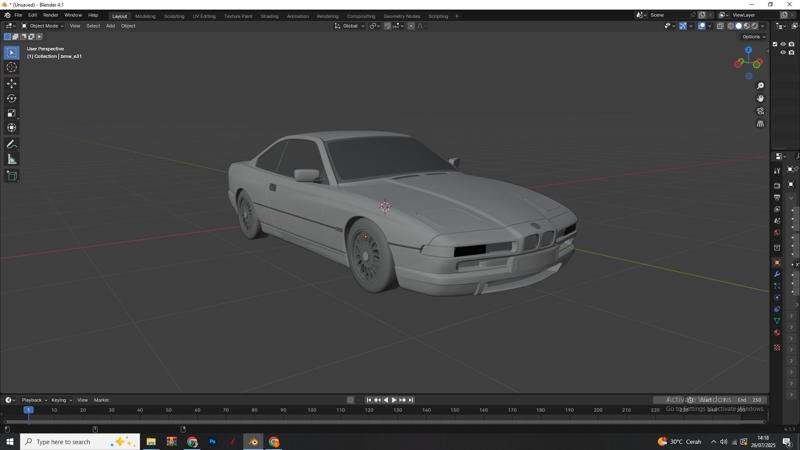This screenshot has width=800, height=450.
Task: Open the Edit menu
Action: click(x=33, y=15)
